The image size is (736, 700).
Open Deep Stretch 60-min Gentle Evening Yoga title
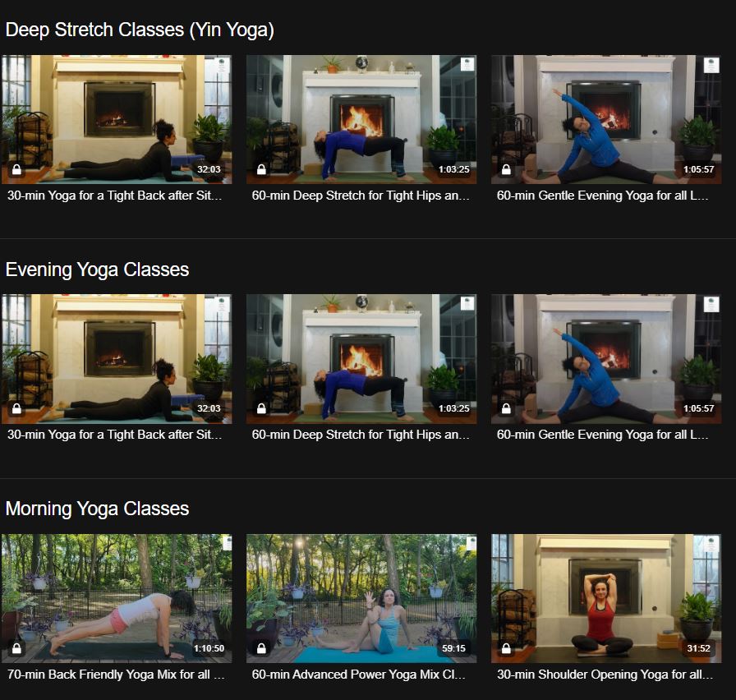pyautogui.click(x=602, y=196)
